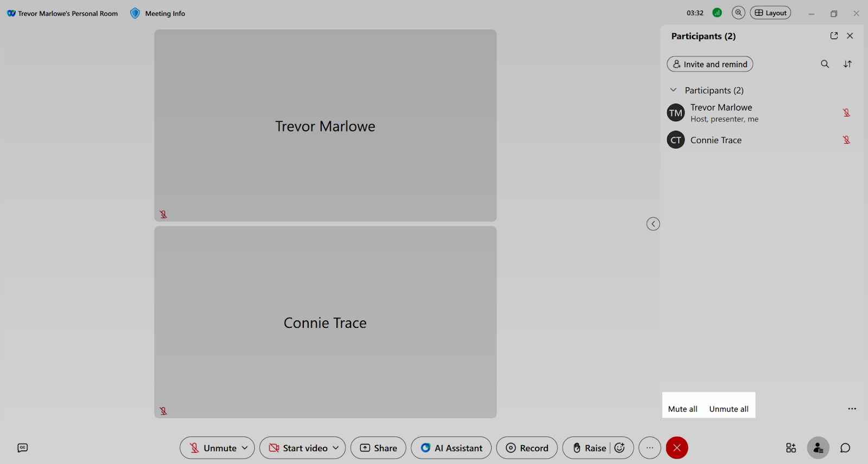This screenshot has height=464, width=868.
Task: Click the mute indicator on Connie's tile
Action: [x=163, y=411]
